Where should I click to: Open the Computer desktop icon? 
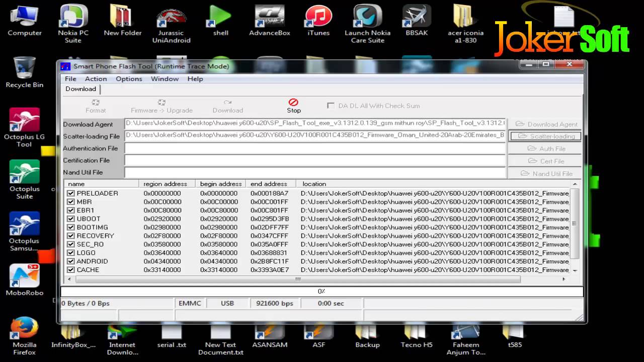pos(24,20)
